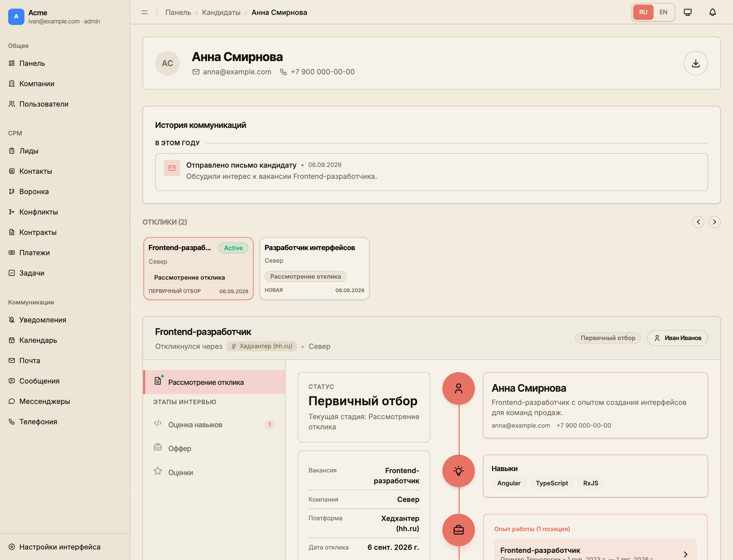Open Контракты in the sidebar
The width and height of the screenshot is (733, 560).
pos(65,232)
